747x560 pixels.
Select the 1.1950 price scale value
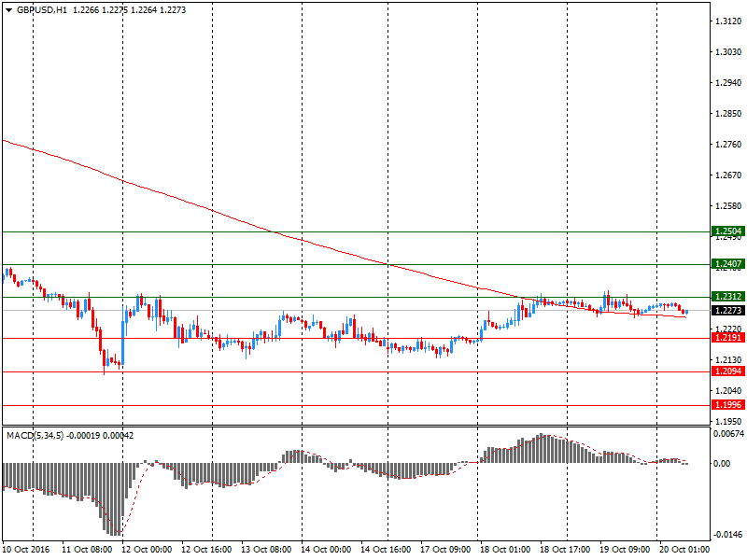pos(728,422)
